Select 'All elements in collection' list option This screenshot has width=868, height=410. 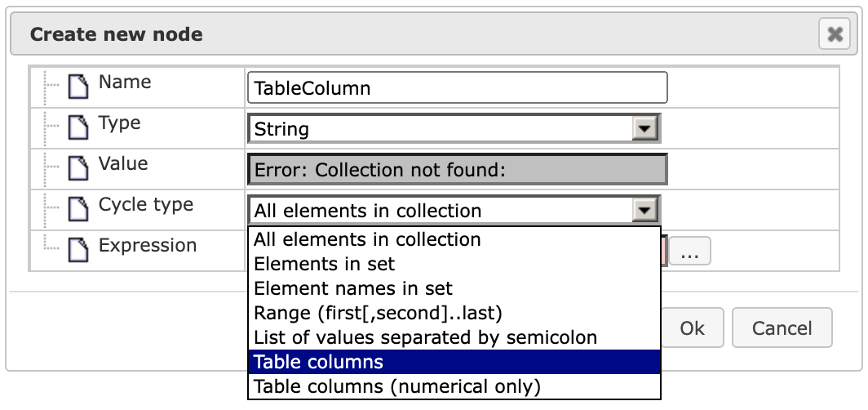(x=454, y=239)
